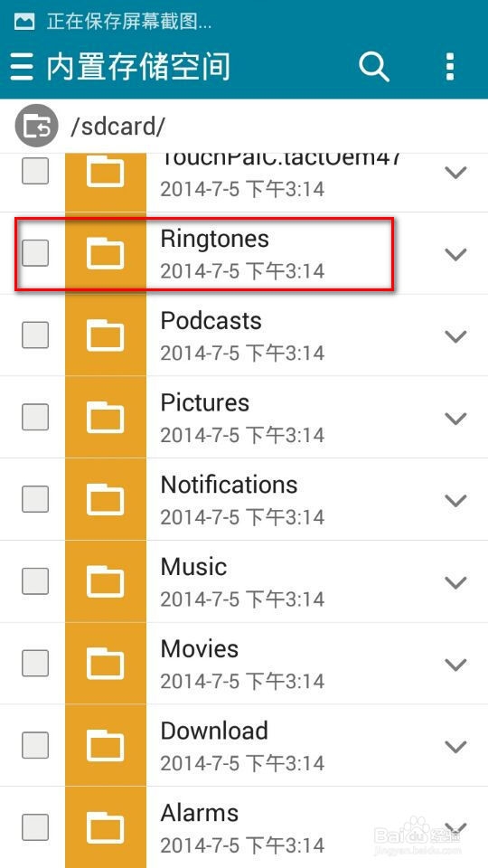Tap the /sdcard/ path text
The width and height of the screenshot is (488, 868).
[117, 127]
